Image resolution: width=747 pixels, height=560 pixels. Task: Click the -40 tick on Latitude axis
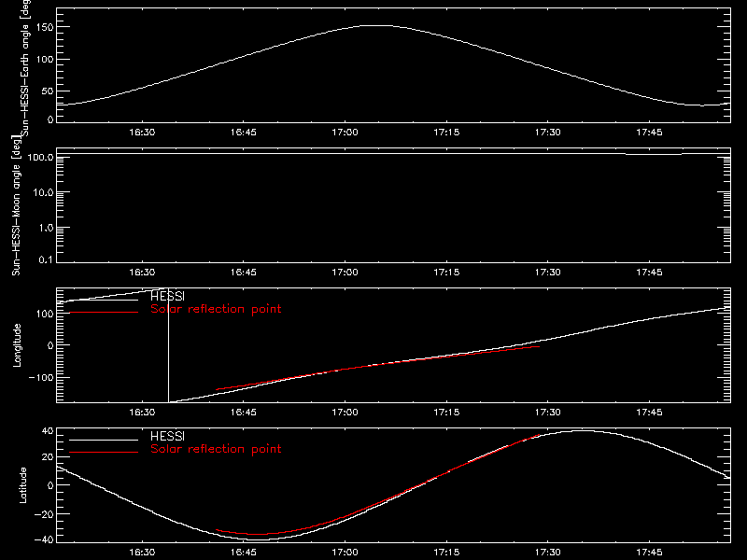pos(44,539)
